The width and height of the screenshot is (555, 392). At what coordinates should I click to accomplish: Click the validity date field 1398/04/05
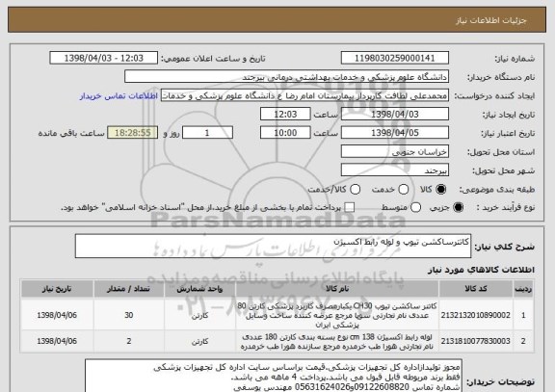coord(395,133)
